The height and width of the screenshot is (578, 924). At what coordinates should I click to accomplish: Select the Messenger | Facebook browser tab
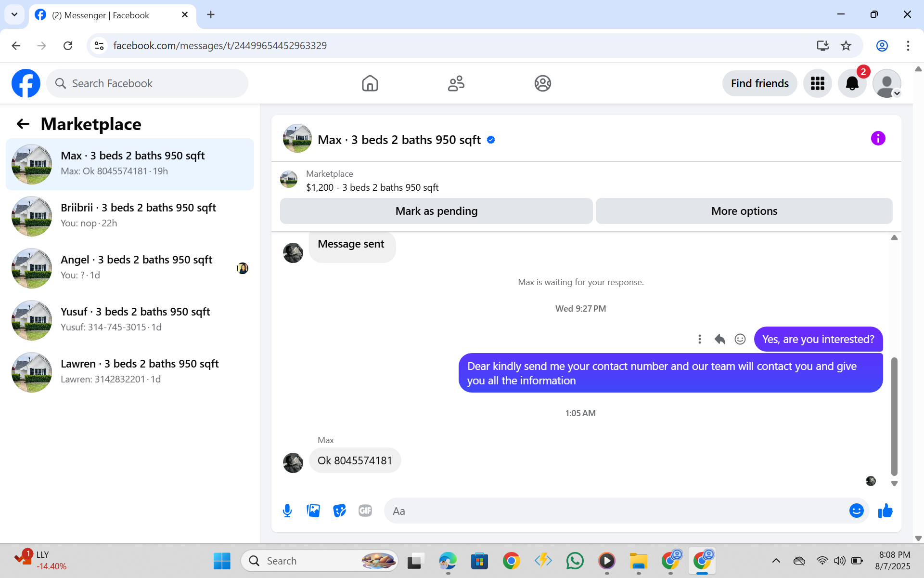[113, 15]
